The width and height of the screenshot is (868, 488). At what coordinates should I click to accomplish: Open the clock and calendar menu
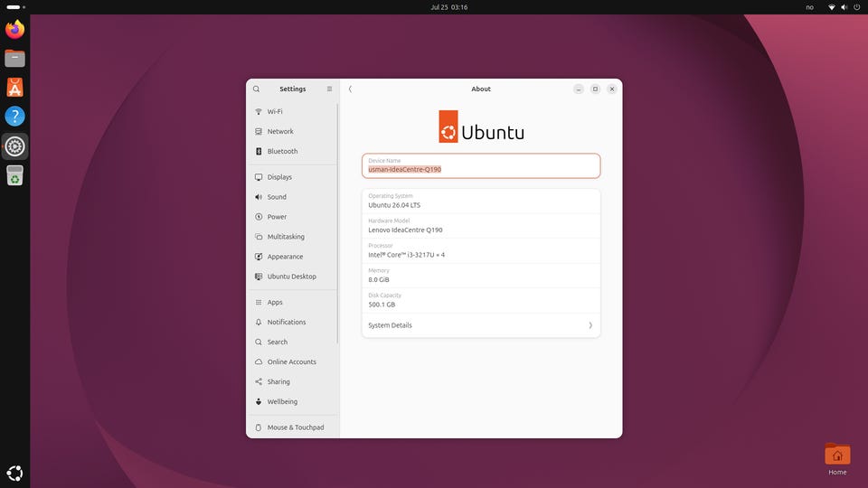(449, 7)
